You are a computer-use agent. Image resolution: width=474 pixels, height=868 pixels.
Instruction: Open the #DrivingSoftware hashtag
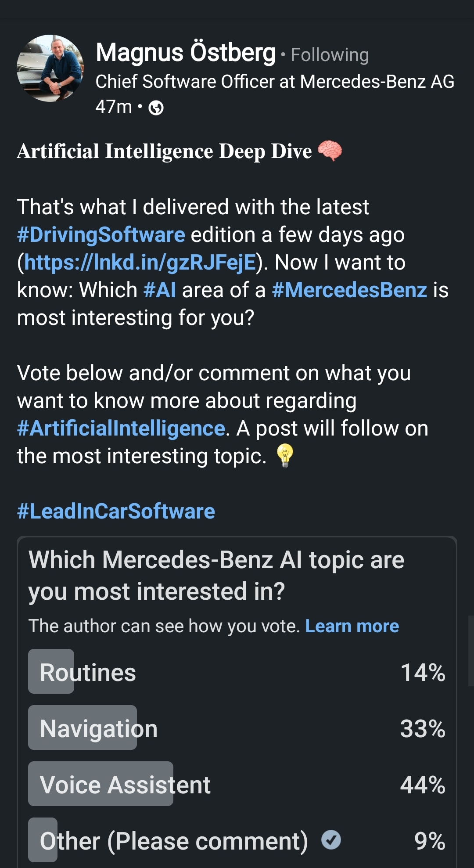pyautogui.click(x=101, y=235)
